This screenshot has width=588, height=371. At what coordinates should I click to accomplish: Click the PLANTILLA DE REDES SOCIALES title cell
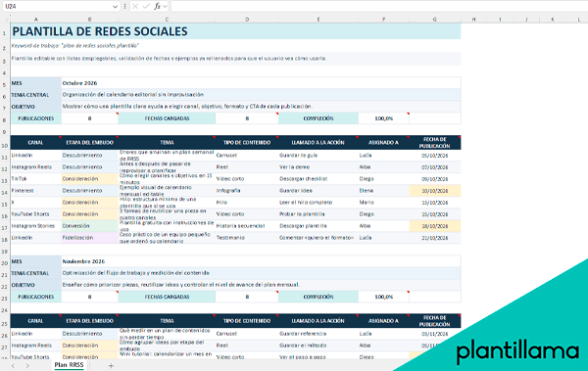235,31
